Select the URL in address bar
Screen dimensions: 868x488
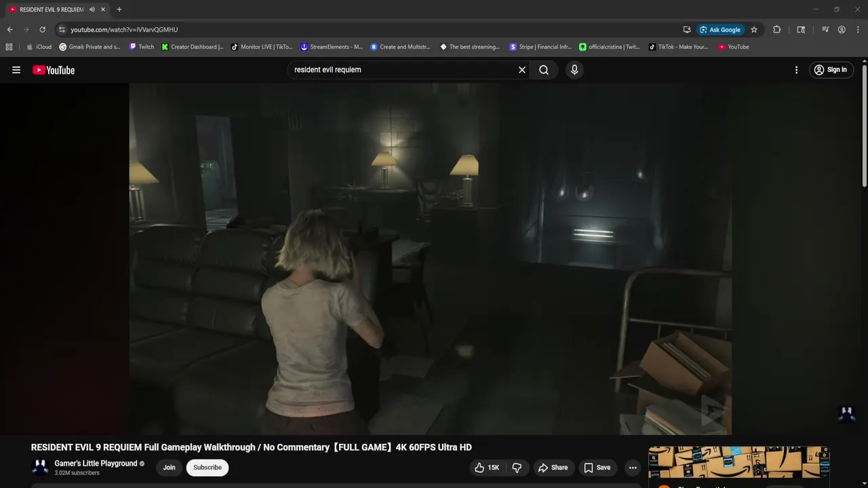[x=124, y=30]
